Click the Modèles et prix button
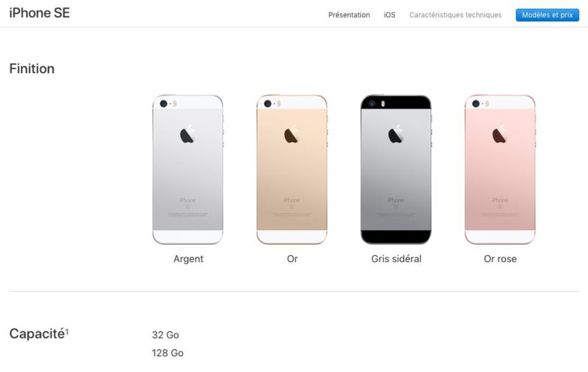Viewport: 588px width, 372px height. (547, 15)
